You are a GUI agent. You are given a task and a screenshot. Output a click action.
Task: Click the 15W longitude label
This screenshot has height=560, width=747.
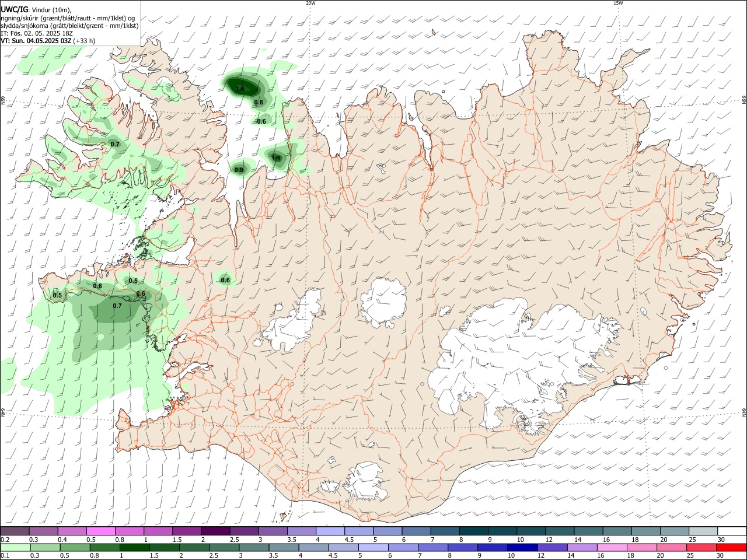point(618,3)
